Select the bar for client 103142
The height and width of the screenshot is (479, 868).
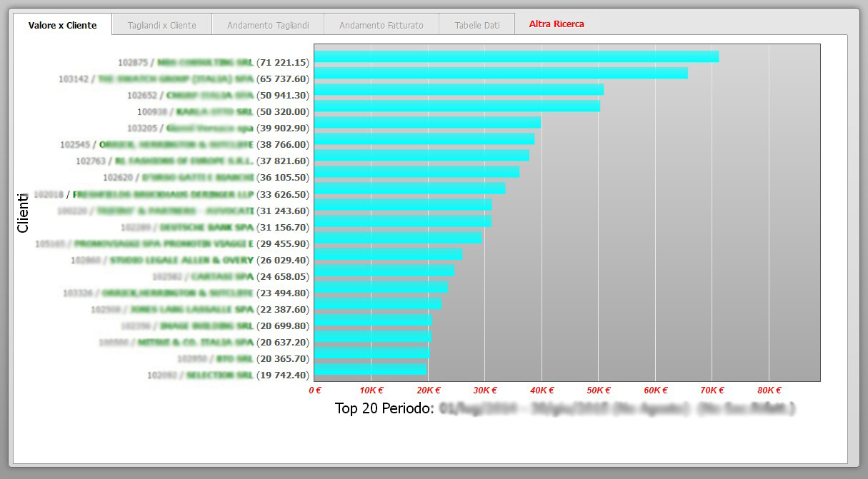click(x=501, y=73)
